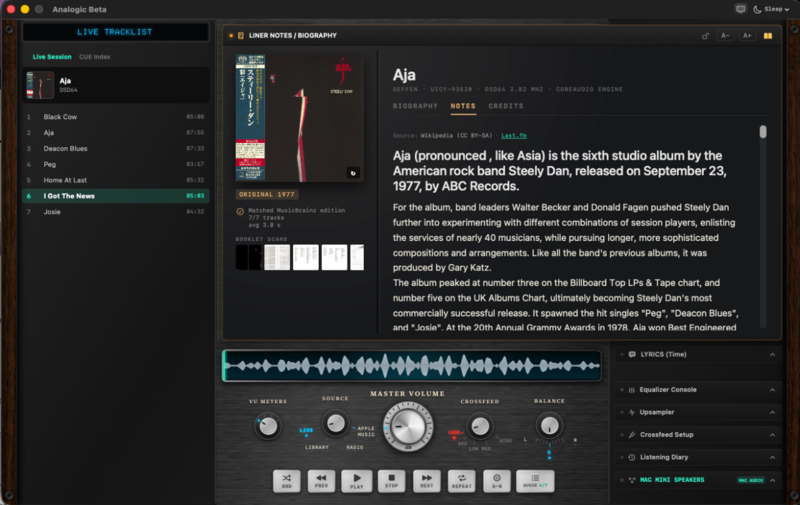Click the LIVE TRACKLIST header display

point(115,32)
